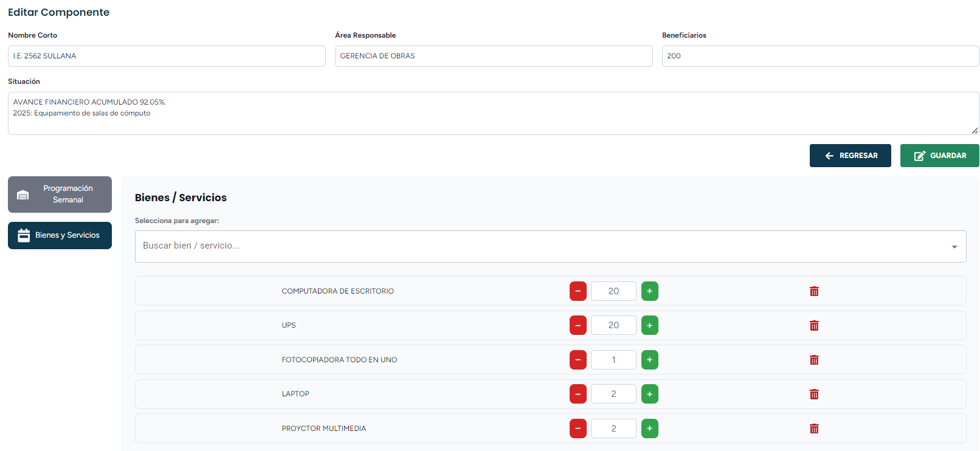Screen dimensions: 980x451
Task: Decrease UPS quantity with minus button
Action: click(x=578, y=326)
